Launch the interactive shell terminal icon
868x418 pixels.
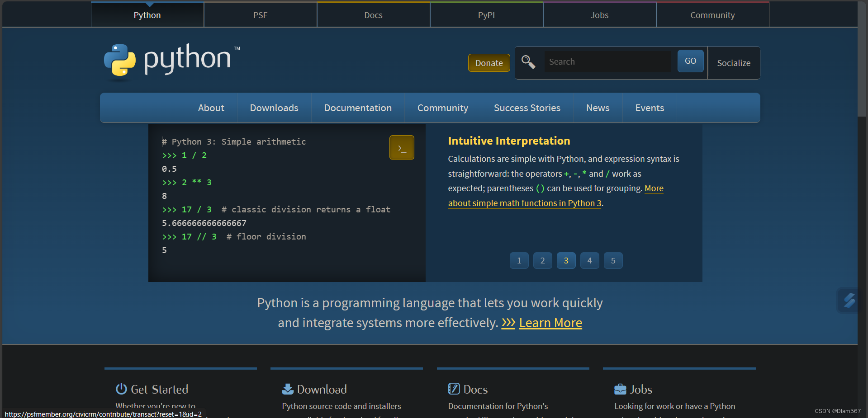click(x=402, y=148)
